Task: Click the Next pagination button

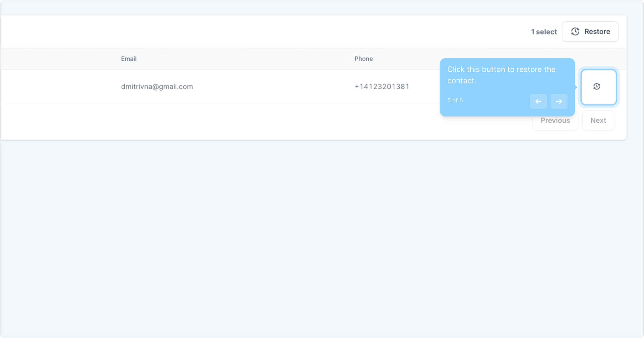Action: pyautogui.click(x=598, y=120)
